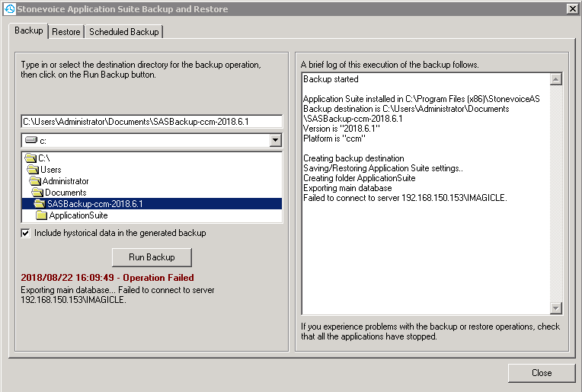
Task: Toggle Include historical data checkbox
Action: (26, 233)
